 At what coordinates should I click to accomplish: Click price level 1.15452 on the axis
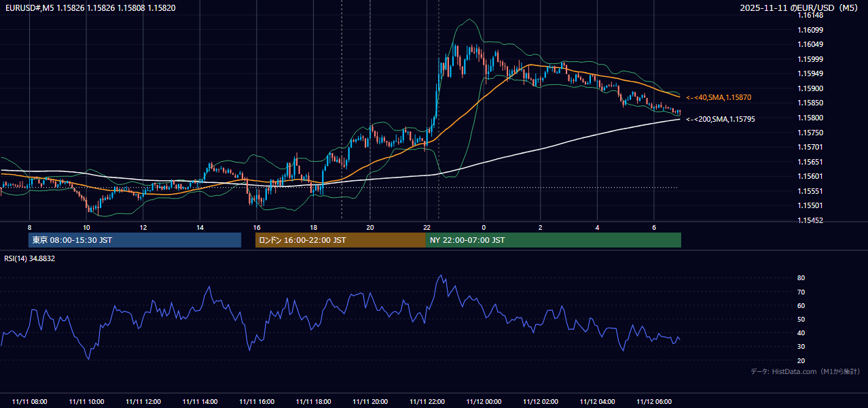point(810,220)
